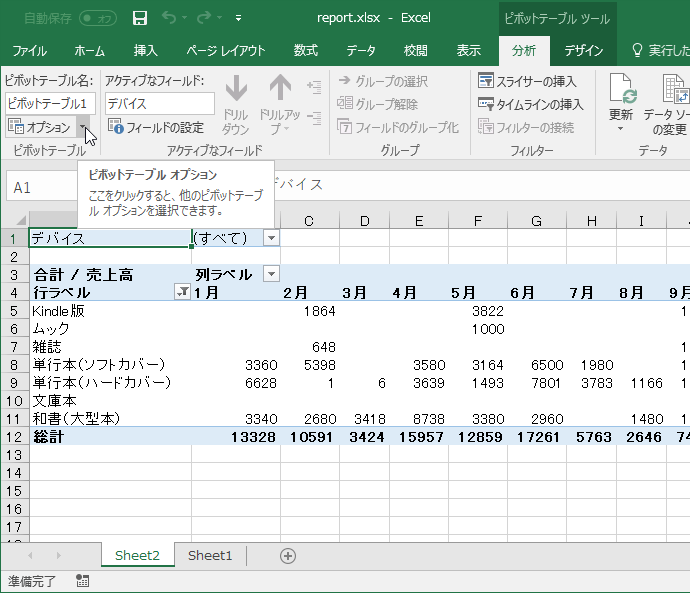Viewport: 690px width, 593px height.
Task: Switch to the Sheet1 tab
Action: coord(210,556)
